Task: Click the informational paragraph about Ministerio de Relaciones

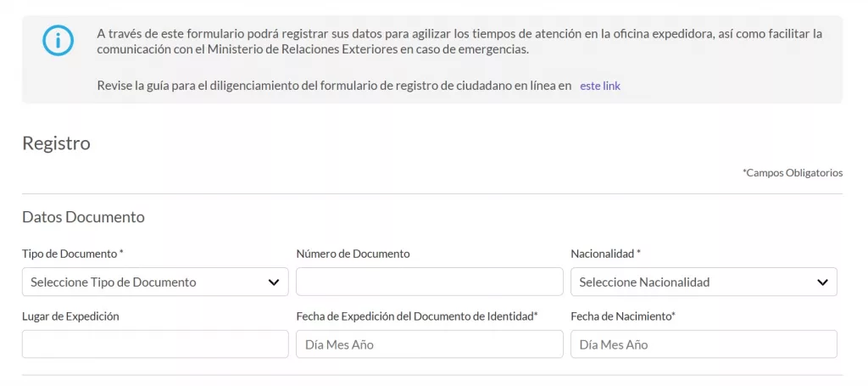Action: click(458, 42)
